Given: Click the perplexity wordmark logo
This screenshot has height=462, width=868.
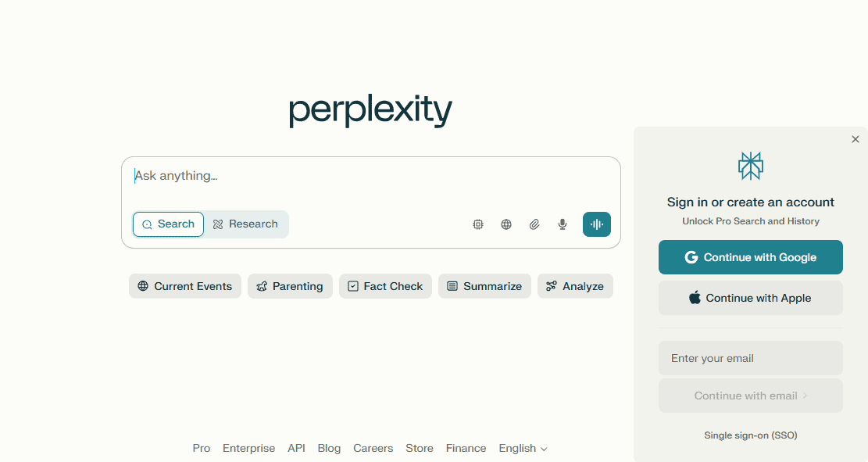Looking at the screenshot, I should click(x=370, y=111).
